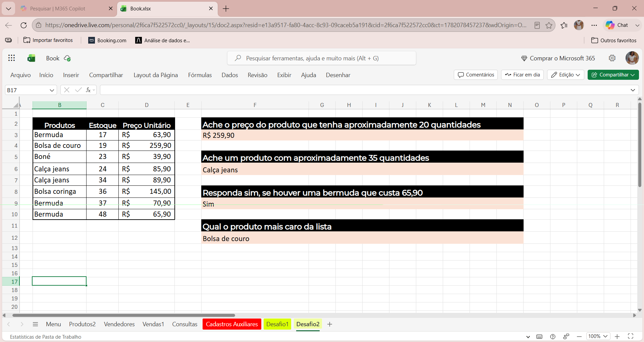This screenshot has width=644, height=342.
Task: Switch to the Desafio1 sheet tab
Action: coord(277,324)
